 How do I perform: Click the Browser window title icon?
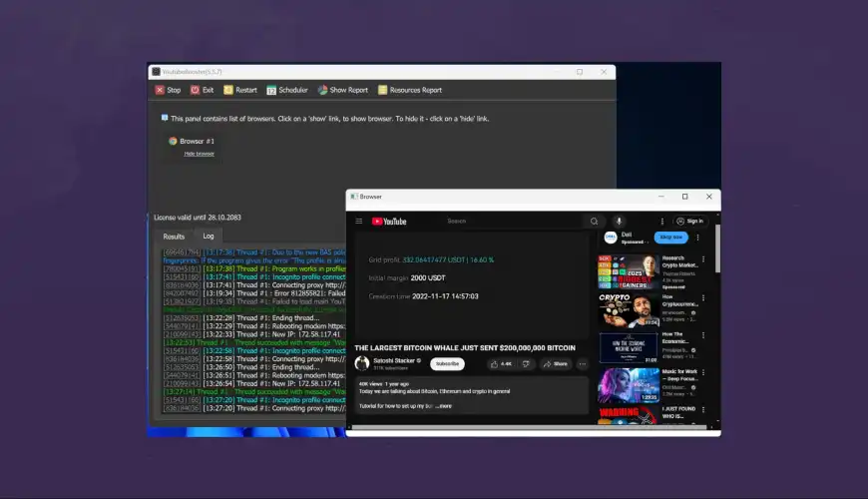(354, 197)
